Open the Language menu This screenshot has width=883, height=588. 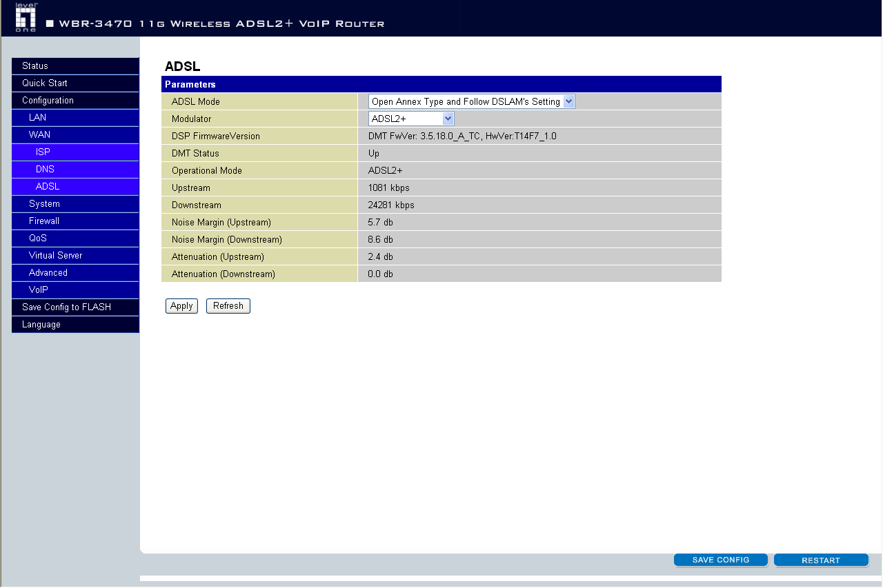[75, 325]
